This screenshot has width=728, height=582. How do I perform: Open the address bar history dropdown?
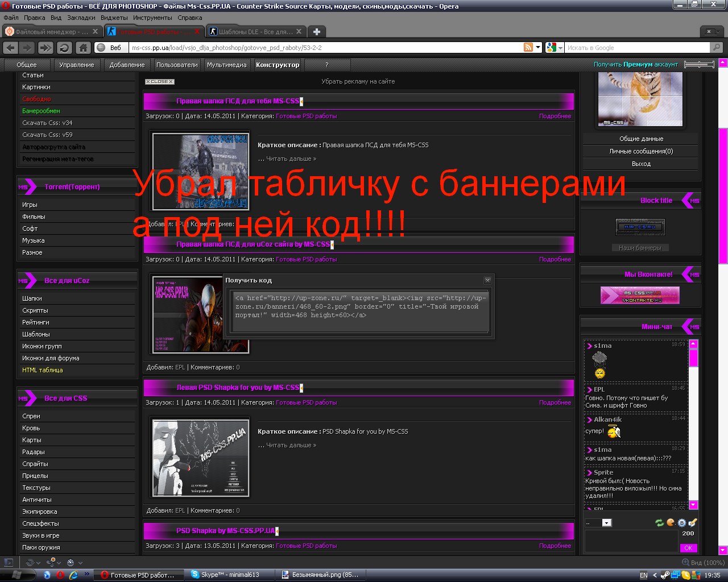tap(538, 48)
